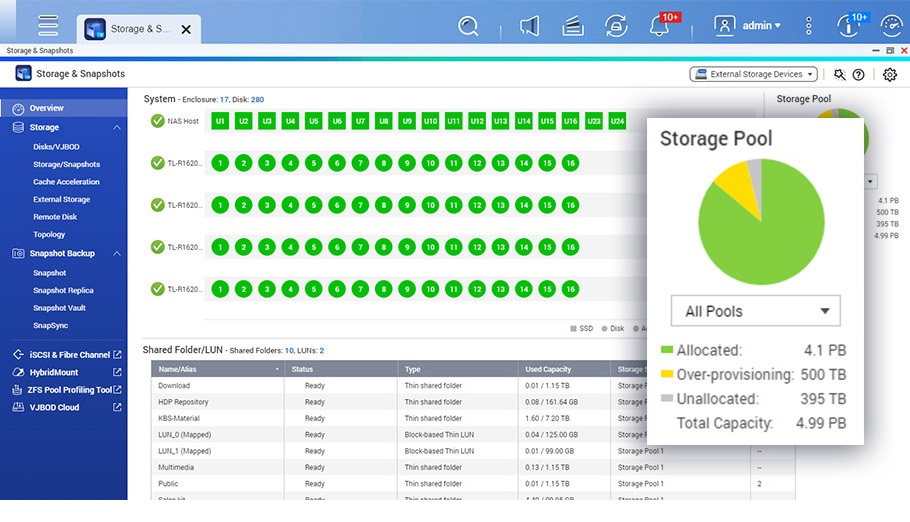Select Overview in sidebar

(x=64, y=108)
